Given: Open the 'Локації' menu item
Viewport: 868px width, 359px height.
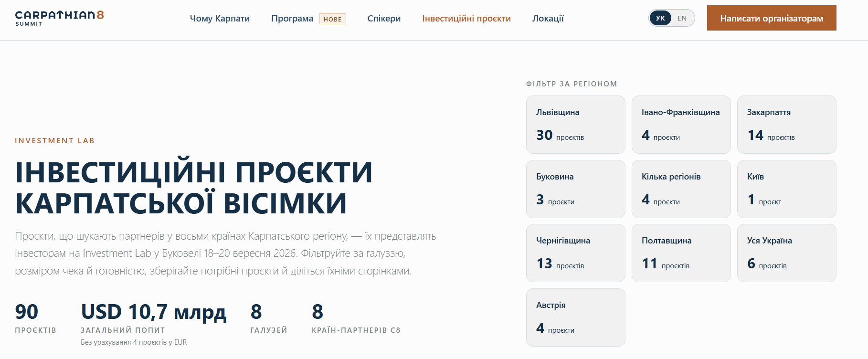Looking at the screenshot, I should tap(548, 19).
